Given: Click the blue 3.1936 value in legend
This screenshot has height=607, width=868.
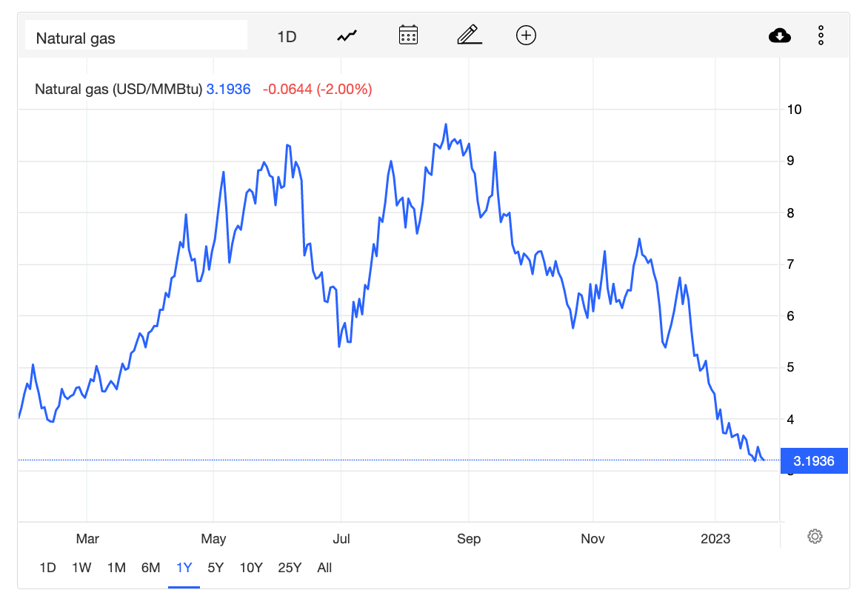Looking at the screenshot, I should click(x=228, y=89).
